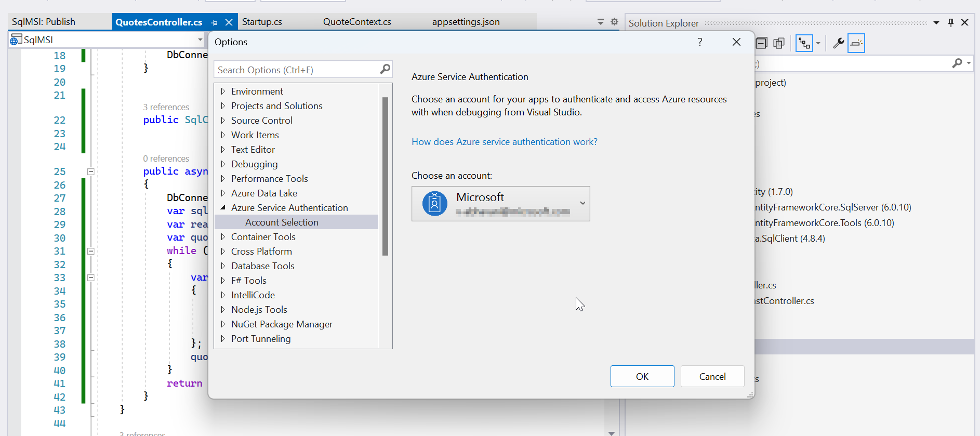The height and width of the screenshot is (436, 980).
Task: Switch to QuoteContext.cs tab
Action: coord(357,22)
